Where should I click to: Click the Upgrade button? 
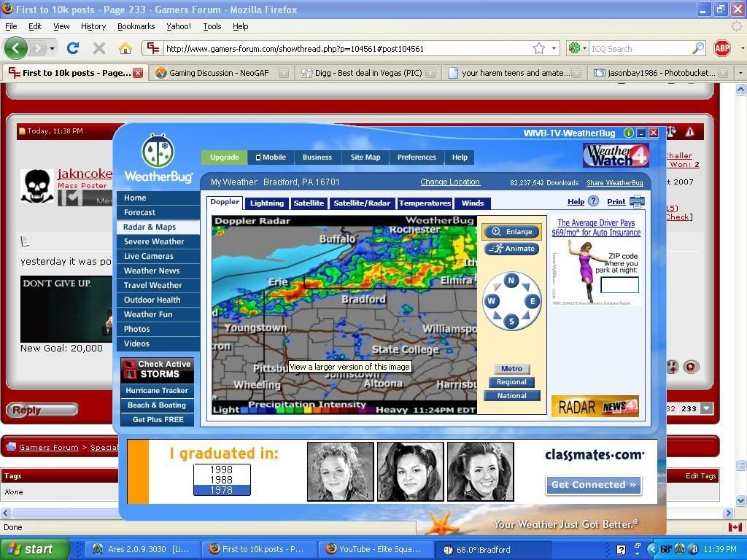point(225,157)
